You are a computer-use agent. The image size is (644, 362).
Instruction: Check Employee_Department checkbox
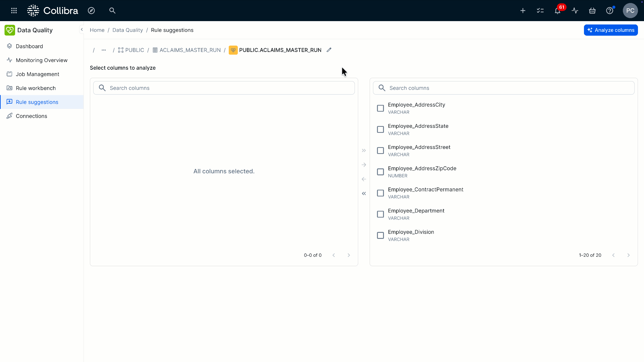click(380, 214)
